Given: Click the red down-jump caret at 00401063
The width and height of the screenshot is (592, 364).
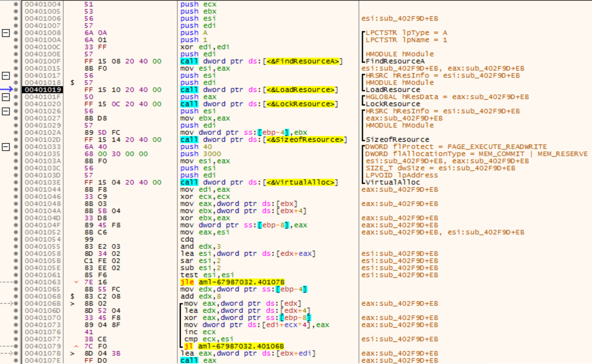Looking at the screenshot, I should click(76, 282).
